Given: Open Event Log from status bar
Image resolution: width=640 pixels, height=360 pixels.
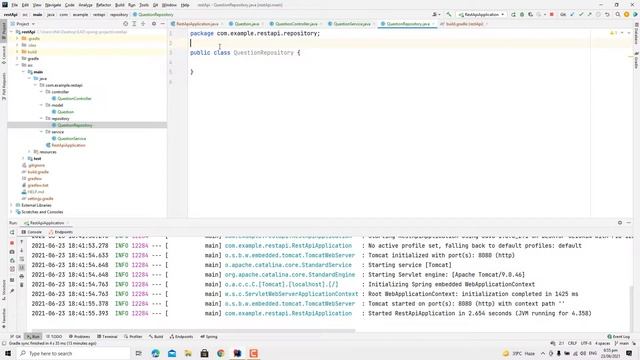Looking at the screenshot, I should pyautogui.click(x=619, y=337).
